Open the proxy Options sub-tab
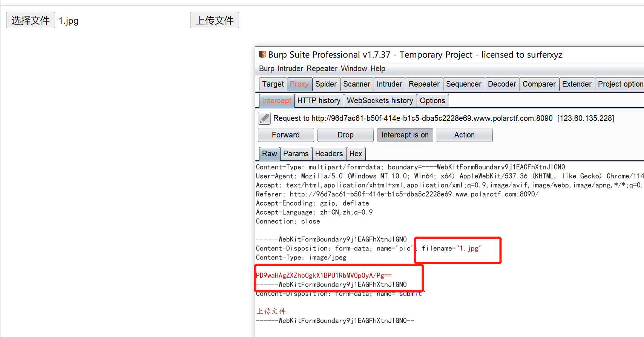Screen dimensions: 644x337 (x=432, y=101)
